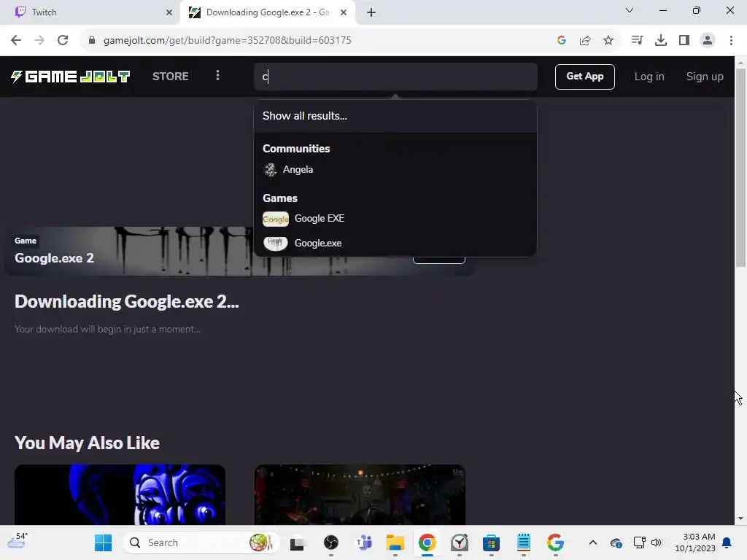Open File Explorer from taskbar
Image resolution: width=747 pixels, height=560 pixels.
click(x=395, y=542)
